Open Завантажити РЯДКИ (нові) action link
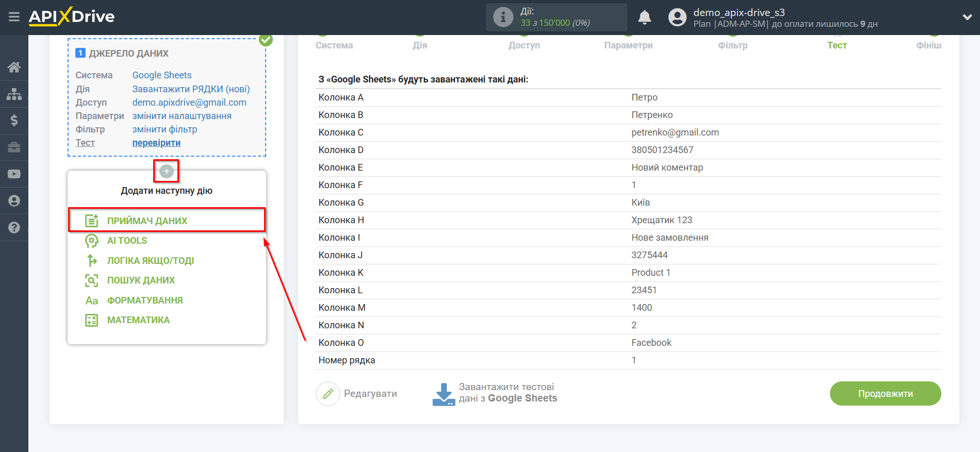The width and height of the screenshot is (980, 452). (191, 89)
